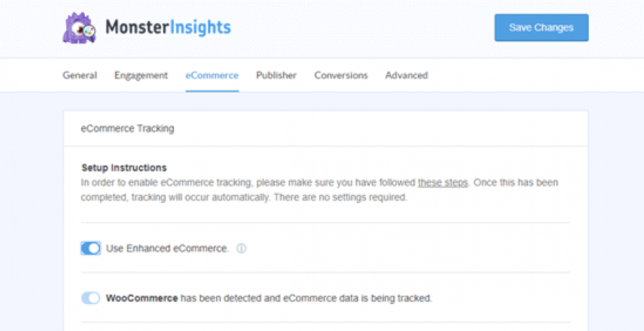644x331 pixels.
Task: Open the Enhanced eCommerce info tooltip icon
Action: point(241,249)
